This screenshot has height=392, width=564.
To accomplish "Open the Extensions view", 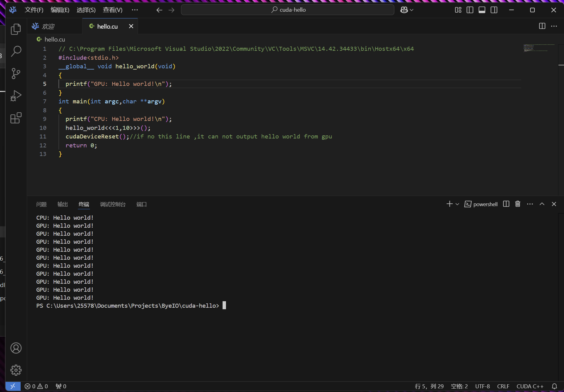I will 16,118.
